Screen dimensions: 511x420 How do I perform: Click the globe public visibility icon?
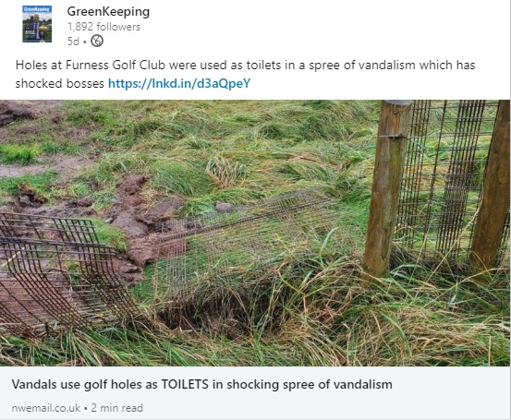tap(97, 41)
